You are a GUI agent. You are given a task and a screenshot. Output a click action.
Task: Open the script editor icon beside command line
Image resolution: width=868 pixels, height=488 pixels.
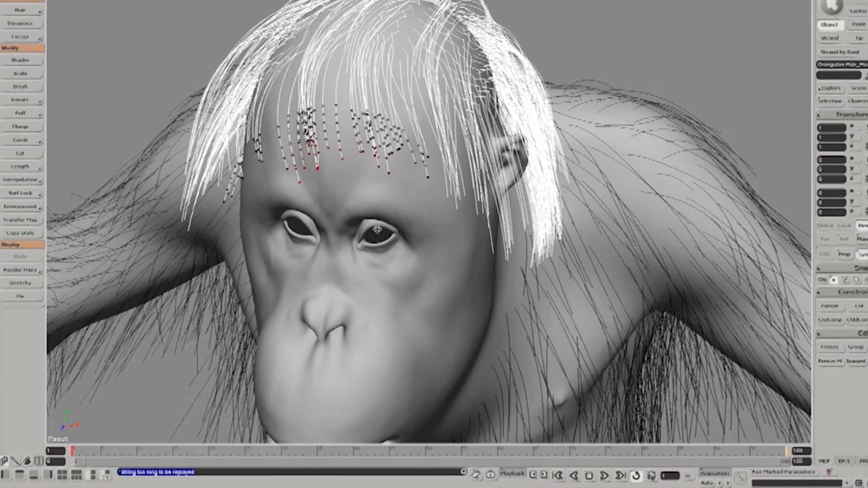pyautogui.click(x=476, y=474)
